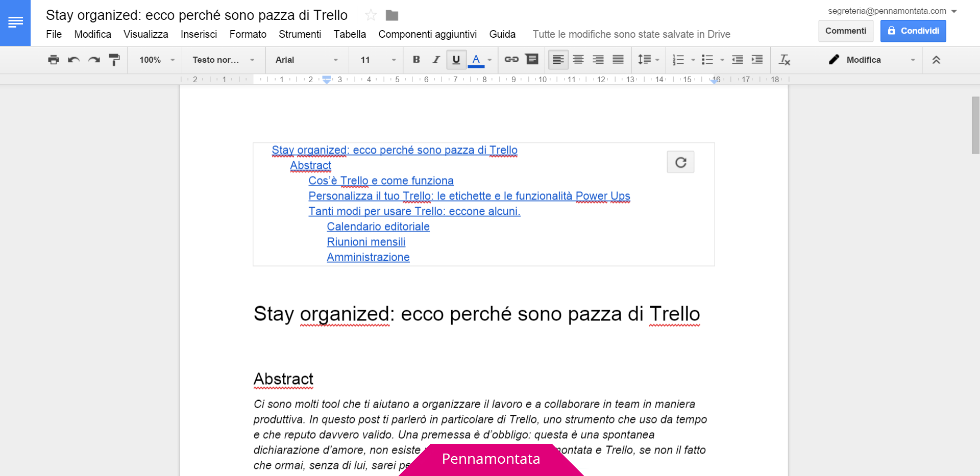Undo the last change
Viewport: 980px width, 476px height.
pos(73,60)
